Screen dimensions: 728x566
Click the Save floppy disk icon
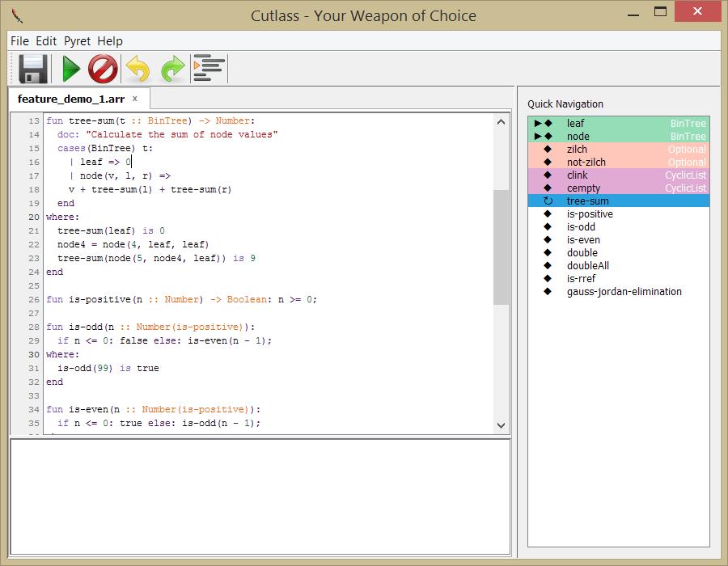pyautogui.click(x=33, y=69)
